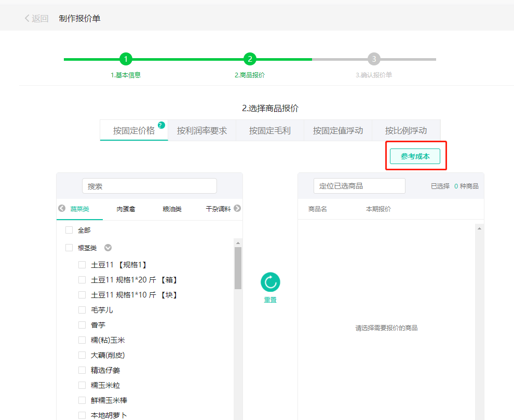Select step 1 circle 基本信息 in progress bar

(126, 59)
